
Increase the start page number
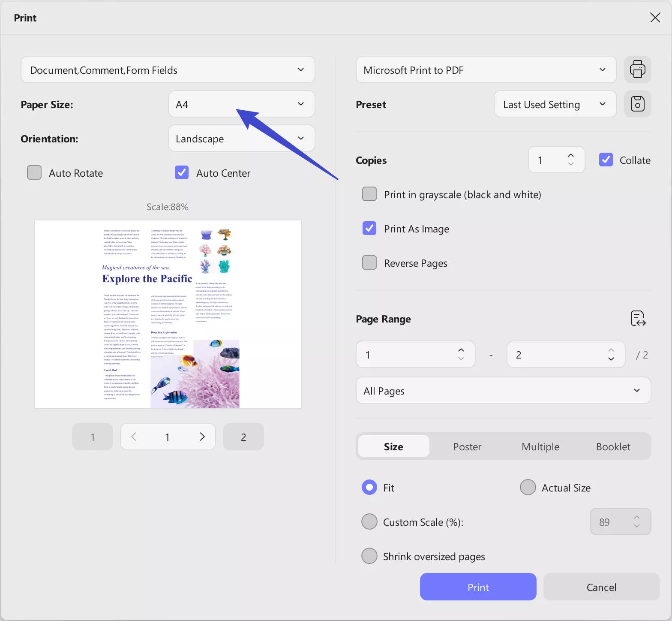(x=461, y=350)
